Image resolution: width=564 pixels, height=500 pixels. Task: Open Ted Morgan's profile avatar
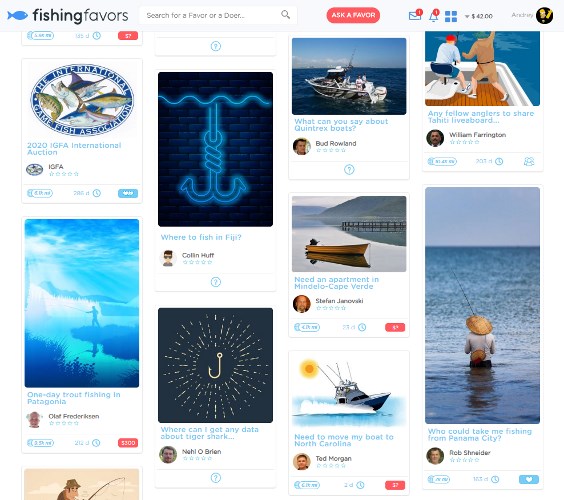click(x=301, y=461)
